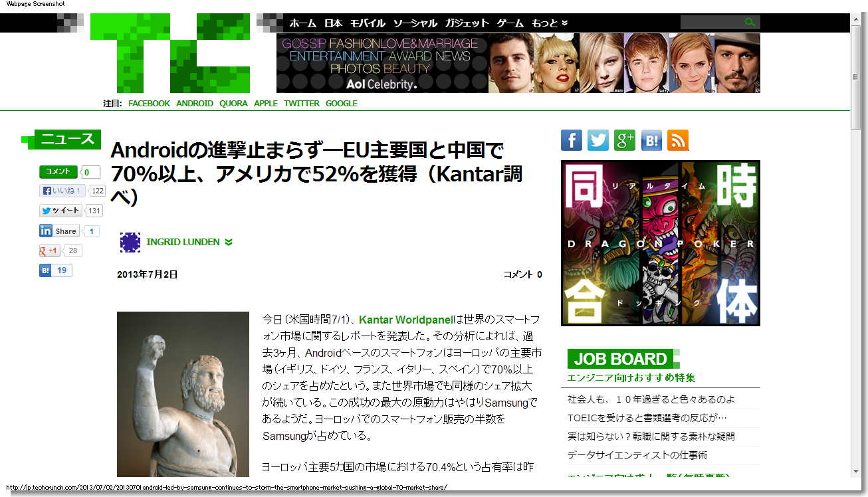Open the Google+ social icon

[625, 140]
